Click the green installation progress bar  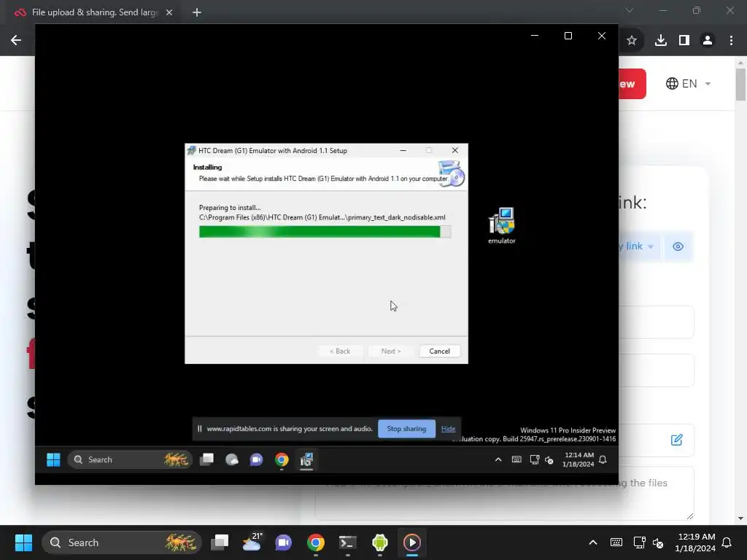(325, 232)
